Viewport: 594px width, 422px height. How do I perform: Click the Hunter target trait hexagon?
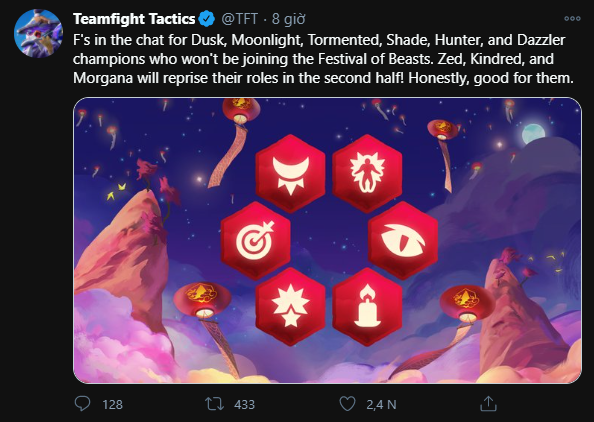tap(256, 241)
